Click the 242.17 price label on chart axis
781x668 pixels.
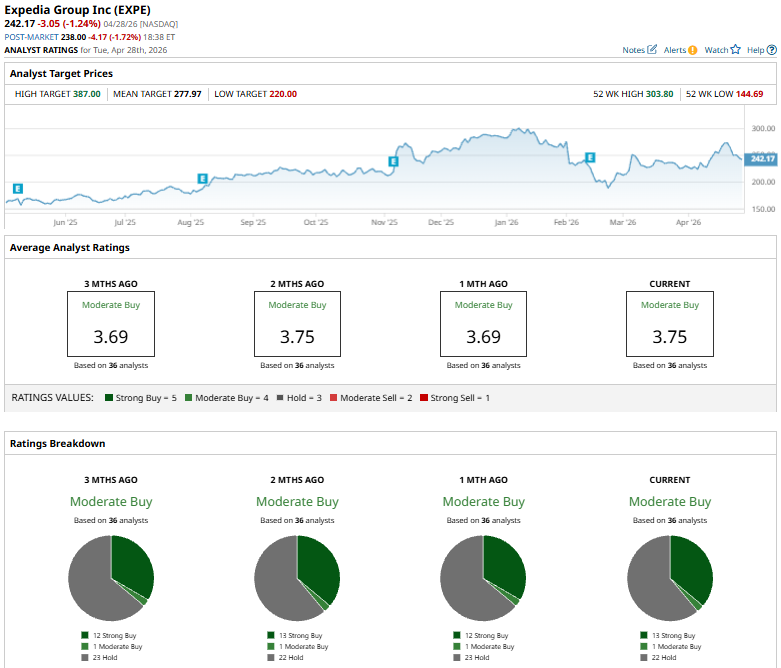pyautogui.click(x=762, y=158)
